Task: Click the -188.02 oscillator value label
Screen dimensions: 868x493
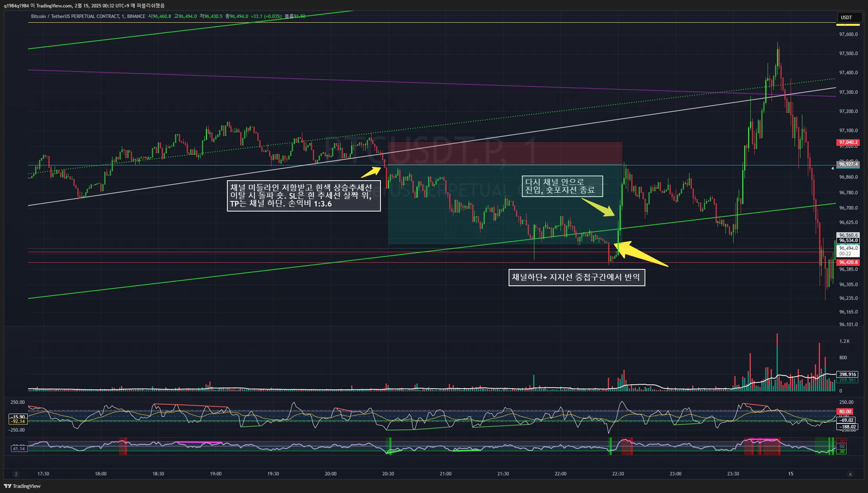Action: [x=847, y=427]
